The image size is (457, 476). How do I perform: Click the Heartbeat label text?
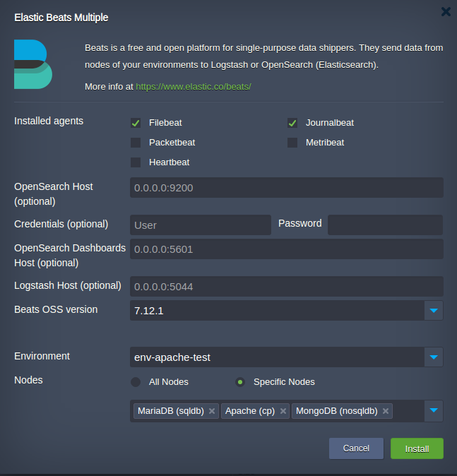pos(169,162)
